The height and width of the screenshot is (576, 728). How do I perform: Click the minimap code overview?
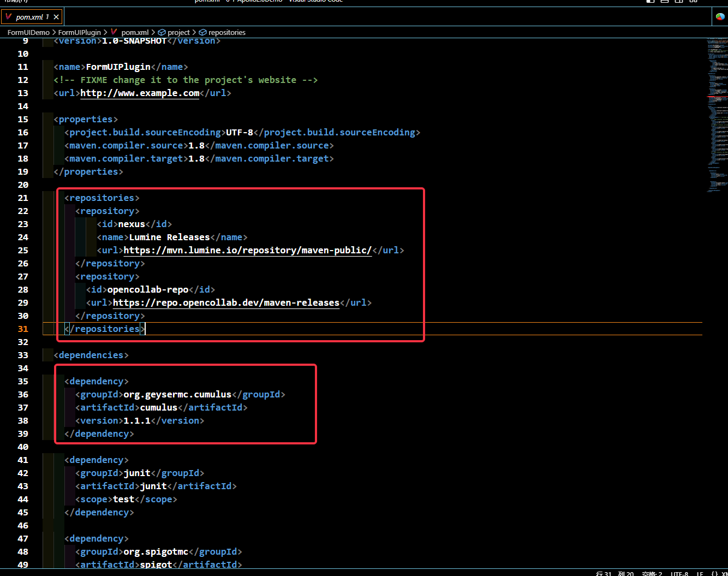[x=717, y=115]
